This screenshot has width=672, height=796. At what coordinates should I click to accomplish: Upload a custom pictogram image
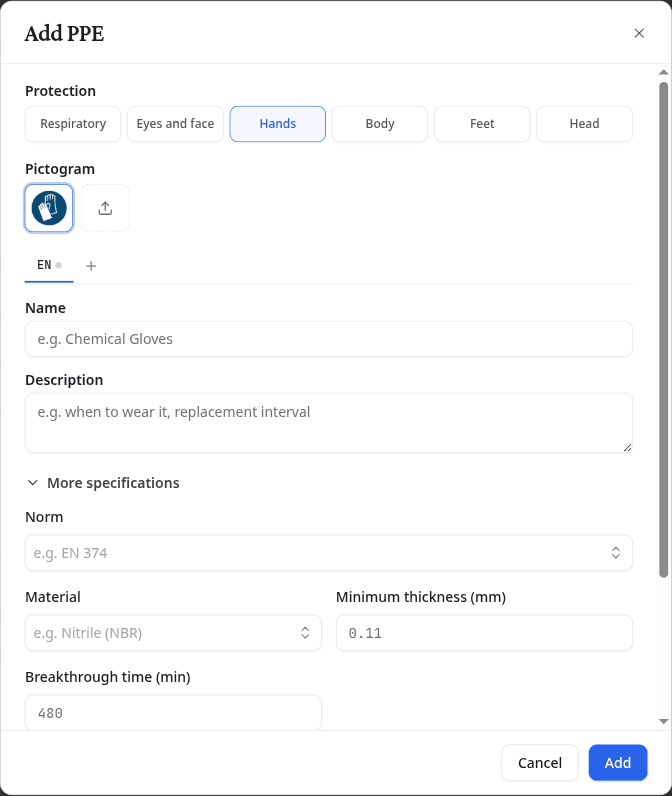tap(105, 208)
